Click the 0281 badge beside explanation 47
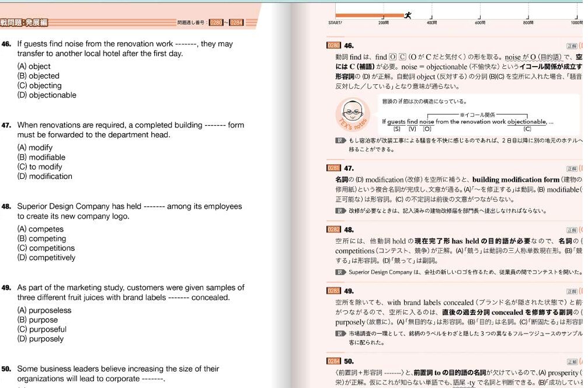 tap(333, 168)
